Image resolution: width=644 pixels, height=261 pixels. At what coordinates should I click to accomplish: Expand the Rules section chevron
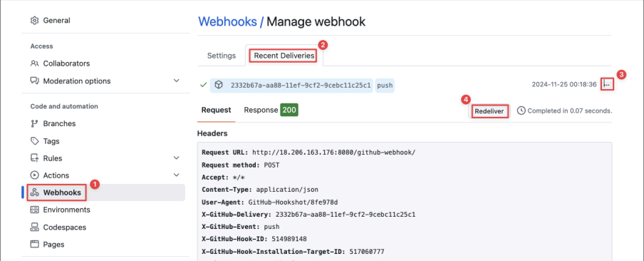(x=177, y=158)
